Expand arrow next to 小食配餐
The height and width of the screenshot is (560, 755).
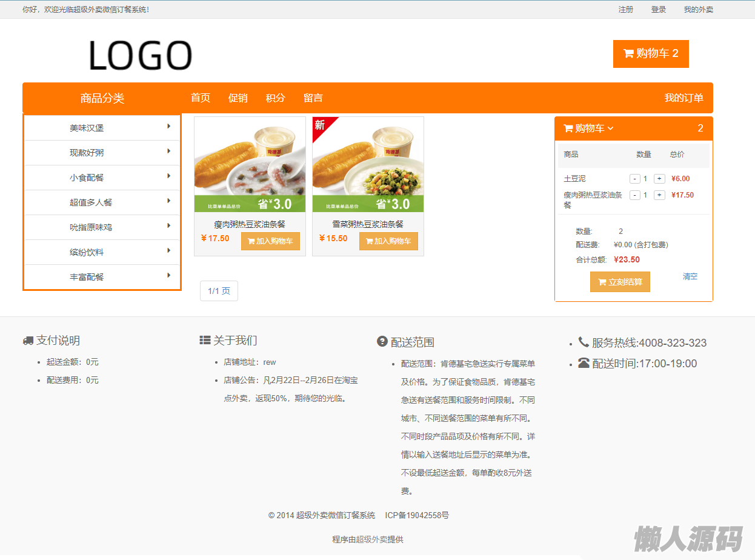click(169, 176)
